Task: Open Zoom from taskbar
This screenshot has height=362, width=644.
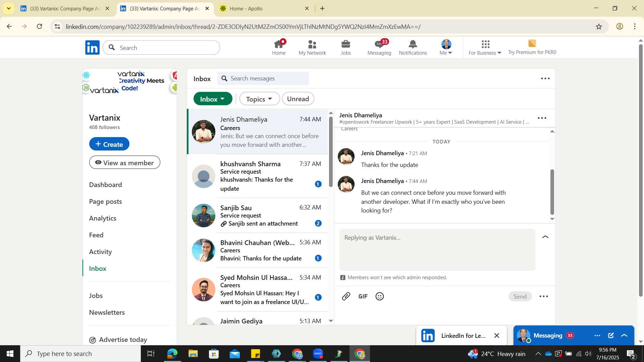Action: click(x=318, y=354)
